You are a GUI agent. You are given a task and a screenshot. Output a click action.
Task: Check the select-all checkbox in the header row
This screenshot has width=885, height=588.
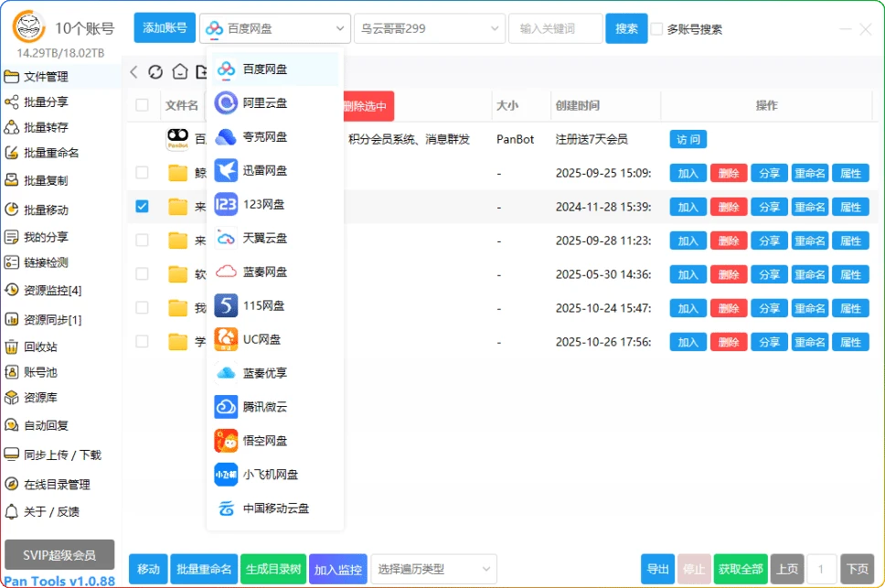click(142, 105)
